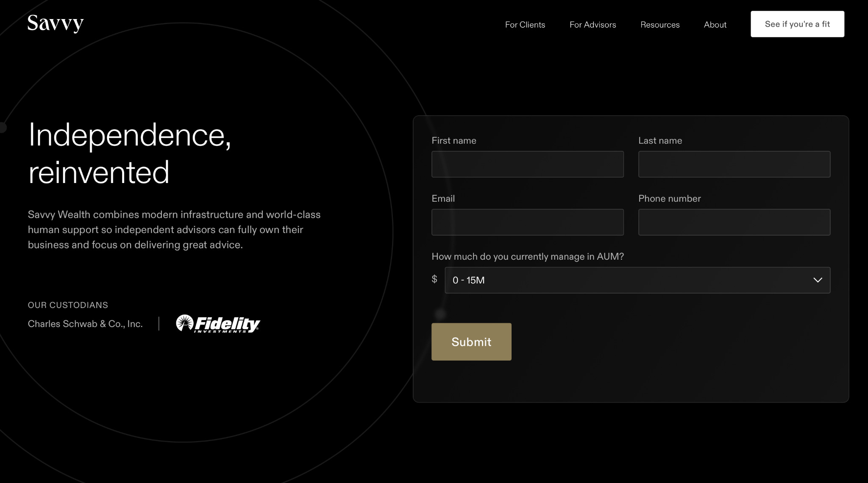868x483 pixels.
Task: Click into the Phone number field
Action: (734, 222)
